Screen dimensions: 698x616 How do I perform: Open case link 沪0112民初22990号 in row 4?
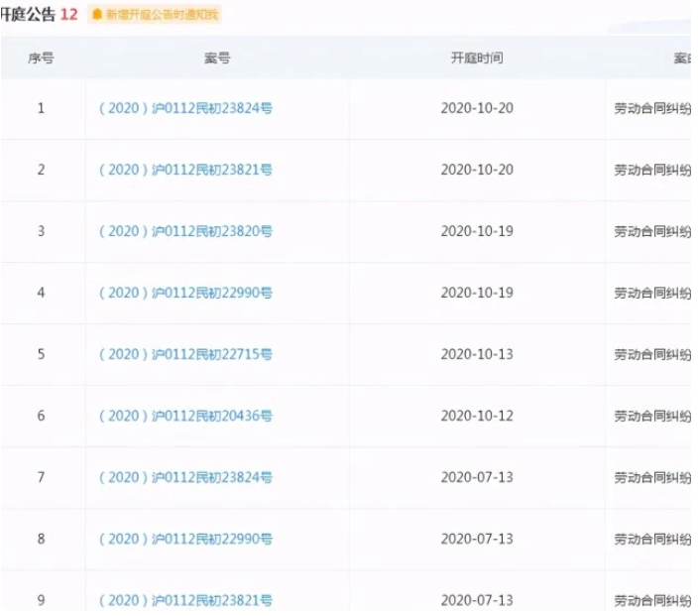[x=185, y=293]
